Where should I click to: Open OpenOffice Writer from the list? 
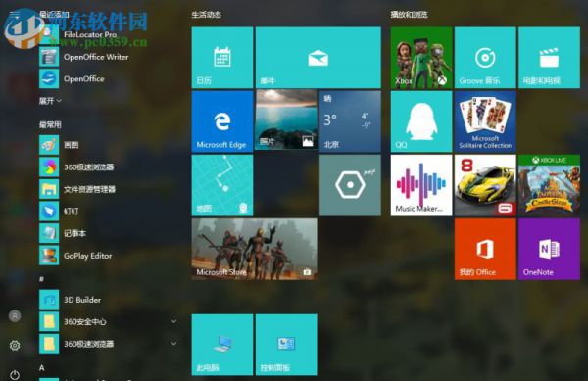pyautogui.click(x=109, y=57)
